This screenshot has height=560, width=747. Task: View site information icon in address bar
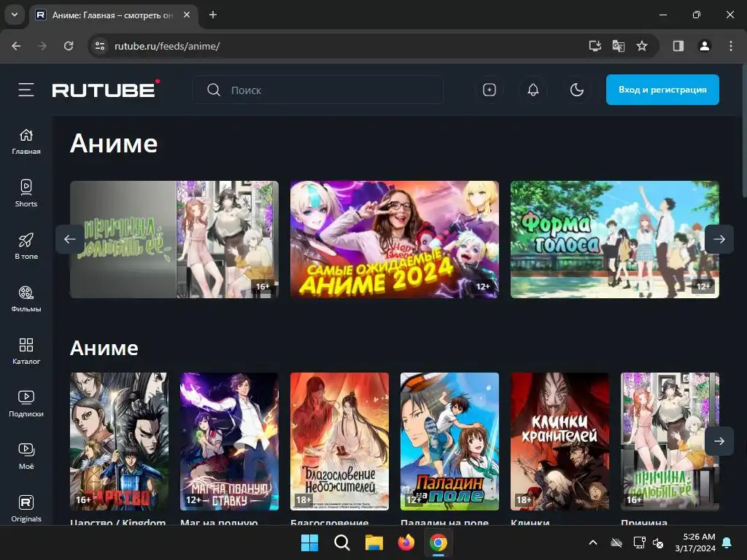coord(100,46)
